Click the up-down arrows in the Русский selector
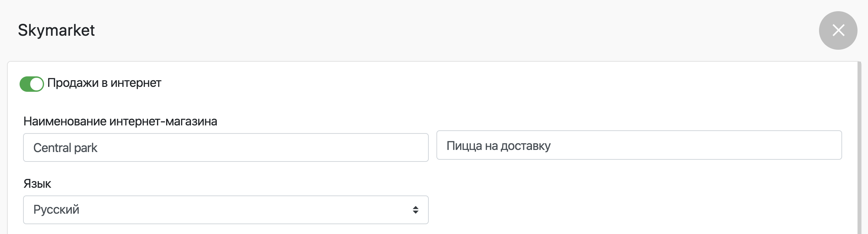The image size is (868, 234). [415, 210]
